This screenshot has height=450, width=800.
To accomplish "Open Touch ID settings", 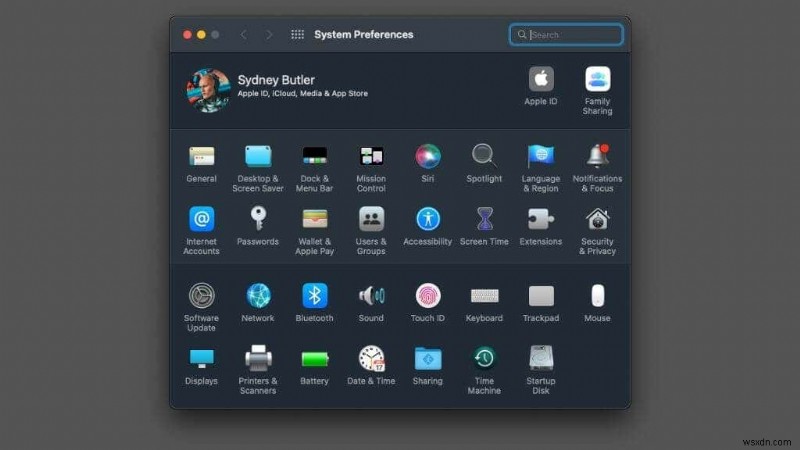I will [x=428, y=295].
